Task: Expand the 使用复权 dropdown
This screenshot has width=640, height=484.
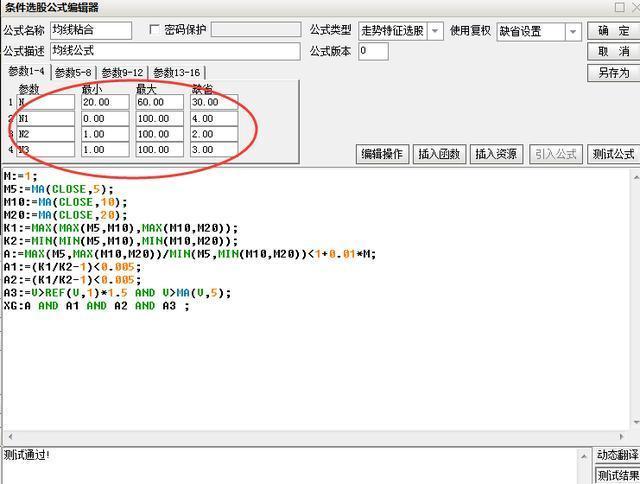Action: (x=573, y=32)
